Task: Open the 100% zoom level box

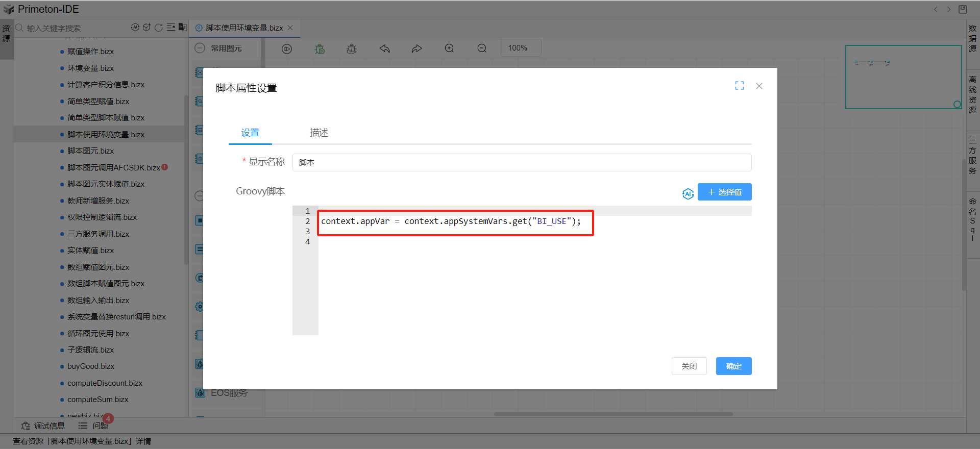Action: [x=520, y=48]
